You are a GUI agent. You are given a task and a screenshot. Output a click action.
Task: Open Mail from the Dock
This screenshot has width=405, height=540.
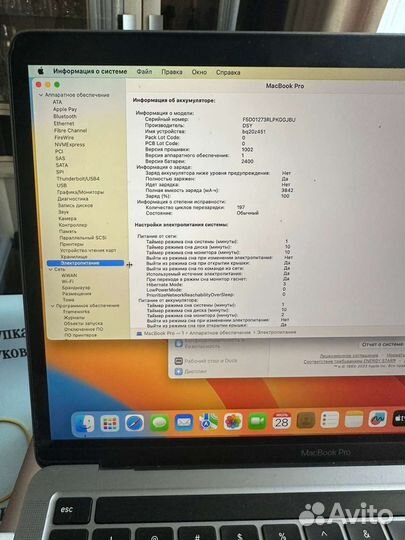[x=184, y=422]
